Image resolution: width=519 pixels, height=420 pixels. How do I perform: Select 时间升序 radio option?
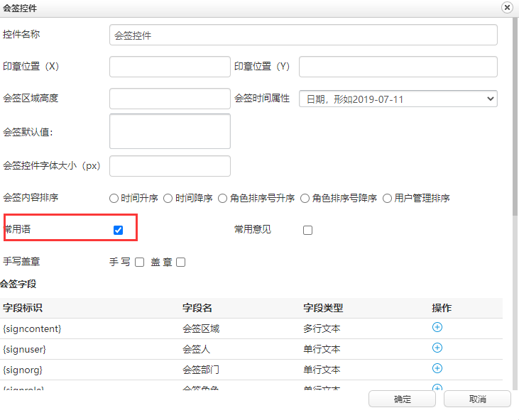(x=114, y=199)
